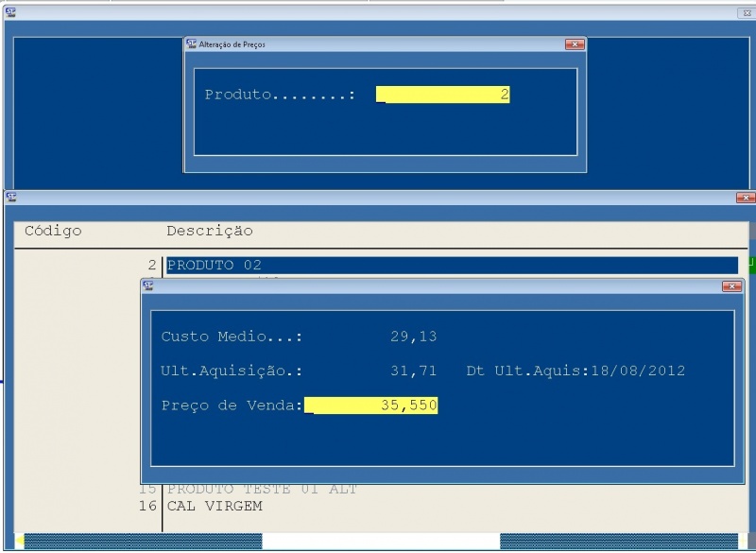The width and height of the screenshot is (756, 553).
Task: Click the title bar of the price details popup
Action: [425, 285]
